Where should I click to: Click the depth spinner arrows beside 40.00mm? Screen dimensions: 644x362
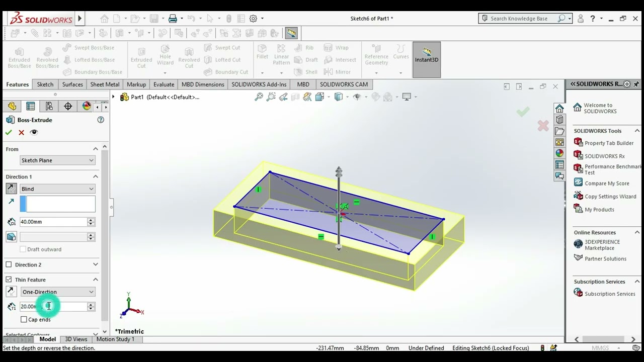(91, 222)
